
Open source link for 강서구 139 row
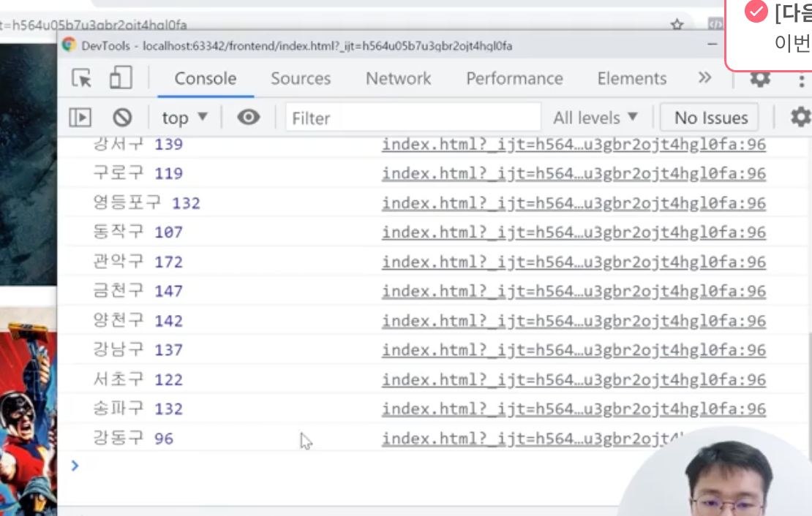(574, 144)
